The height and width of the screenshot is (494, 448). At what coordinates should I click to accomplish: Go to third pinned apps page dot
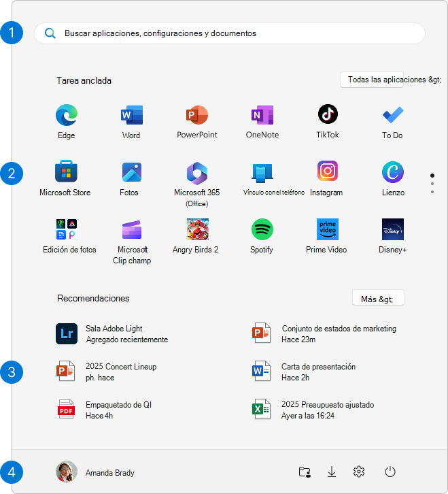(x=432, y=192)
